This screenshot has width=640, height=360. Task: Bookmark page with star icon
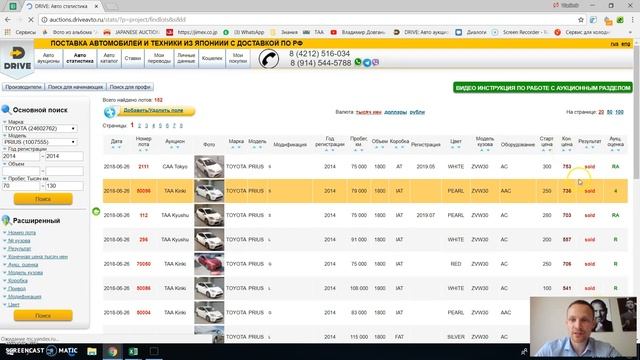(580, 20)
